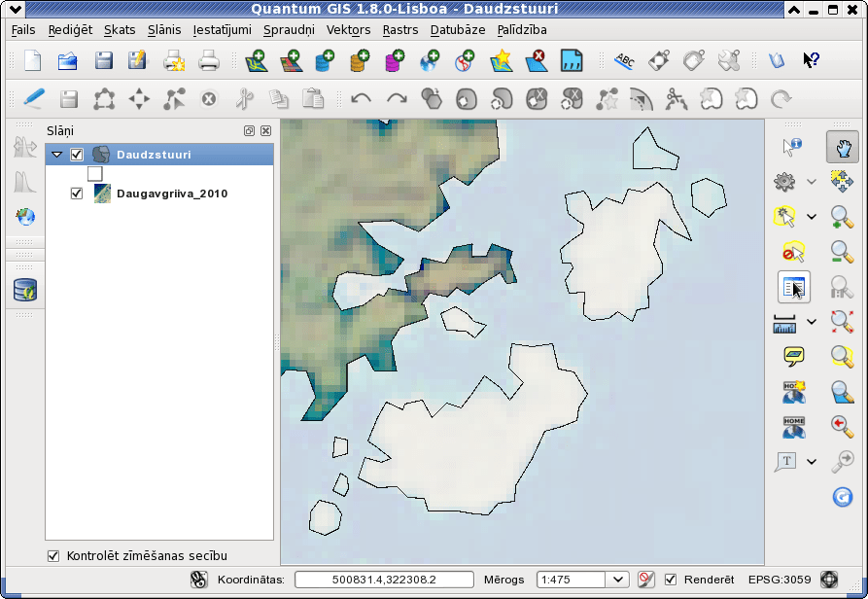Click the Mērogs scale text field
868x599 pixels.
[572, 580]
